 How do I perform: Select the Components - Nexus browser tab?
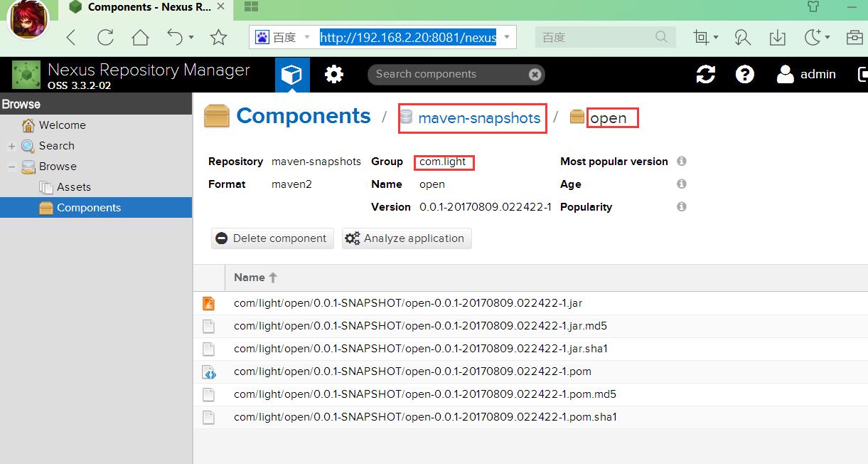click(x=145, y=7)
